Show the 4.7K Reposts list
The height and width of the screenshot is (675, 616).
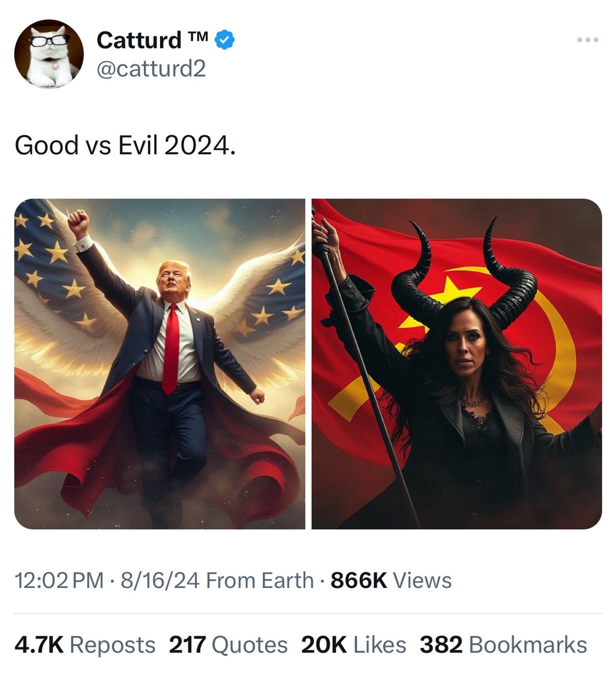pyautogui.click(x=85, y=645)
